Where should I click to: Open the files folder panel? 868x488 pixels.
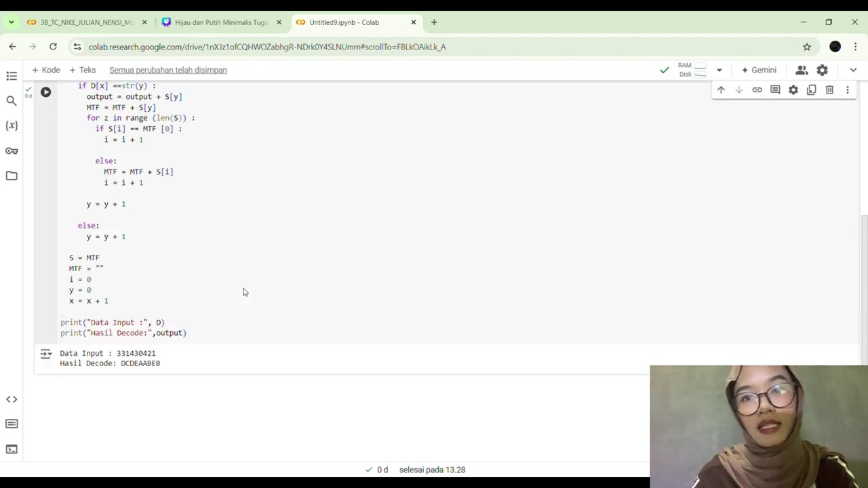pos(12,176)
